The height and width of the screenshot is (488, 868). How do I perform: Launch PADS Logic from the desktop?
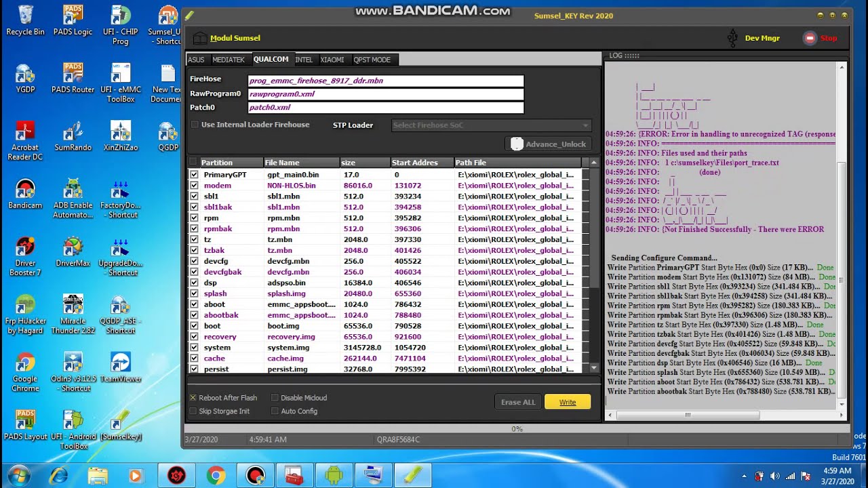click(x=73, y=20)
